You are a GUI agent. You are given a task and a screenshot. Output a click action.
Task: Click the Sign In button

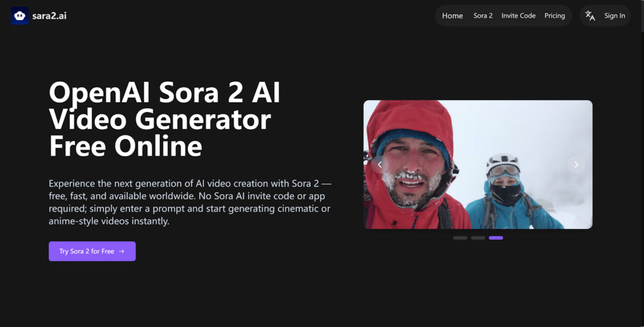(614, 16)
